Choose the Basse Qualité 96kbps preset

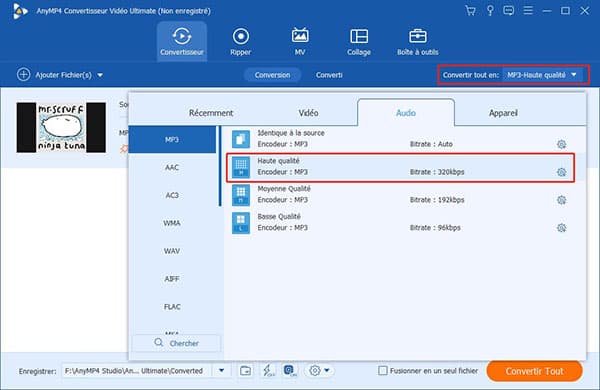(405, 223)
